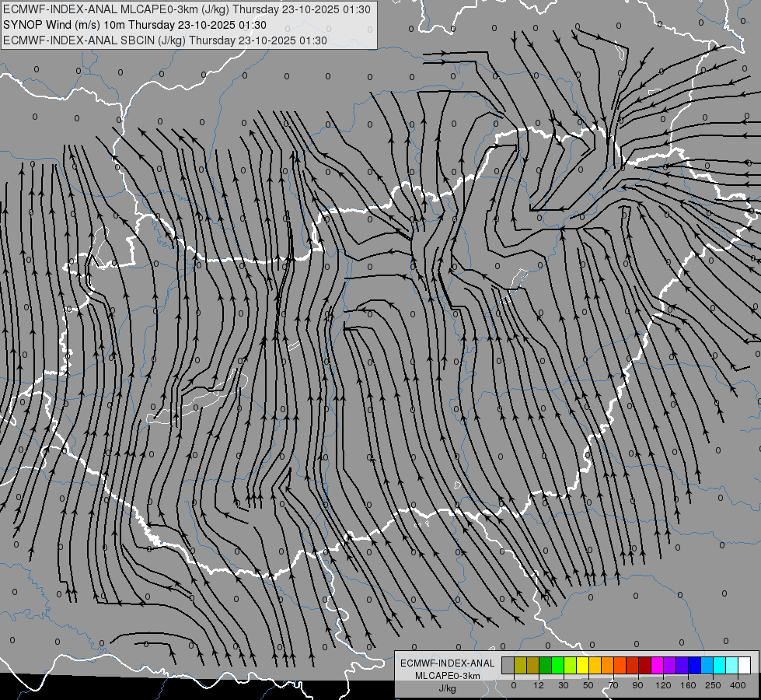The height and width of the screenshot is (700, 761).
Task: Click the legend scale value 70
Action: (613, 685)
